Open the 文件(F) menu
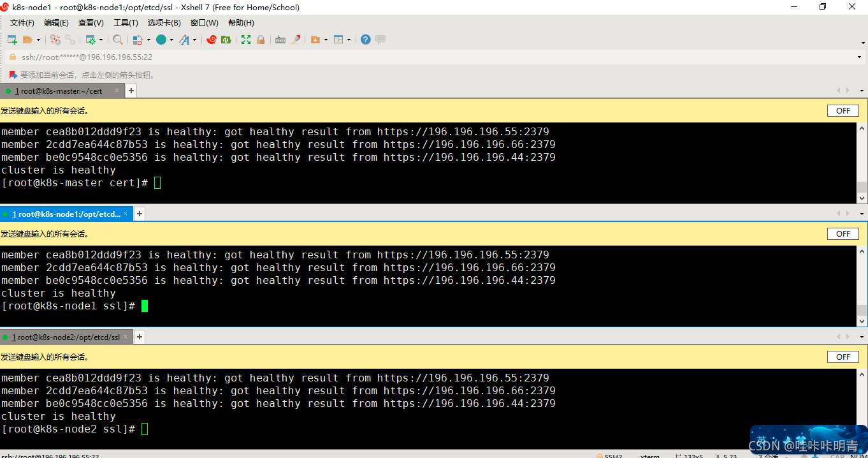Viewport: 868px width, 458px height. click(22, 23)
